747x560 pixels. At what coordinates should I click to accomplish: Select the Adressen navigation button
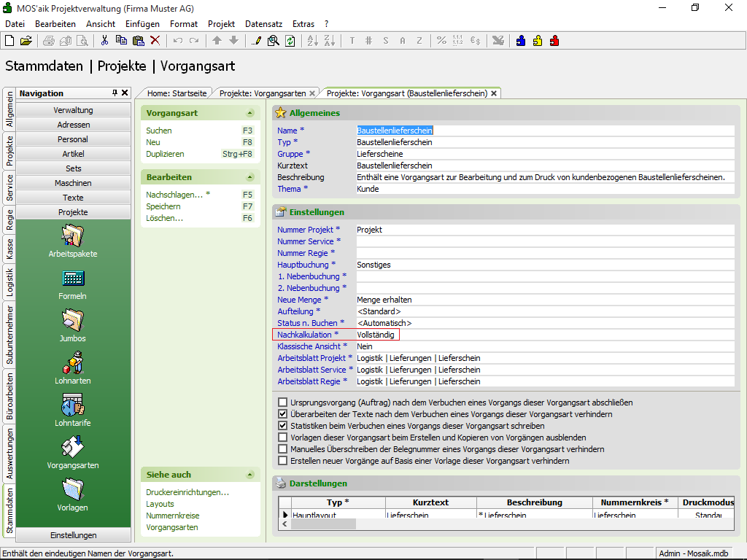coord(74,125)
